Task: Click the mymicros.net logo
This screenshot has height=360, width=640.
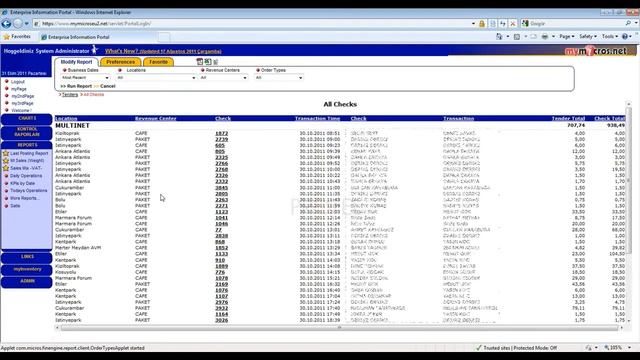Action: click(x=596, y=51)
